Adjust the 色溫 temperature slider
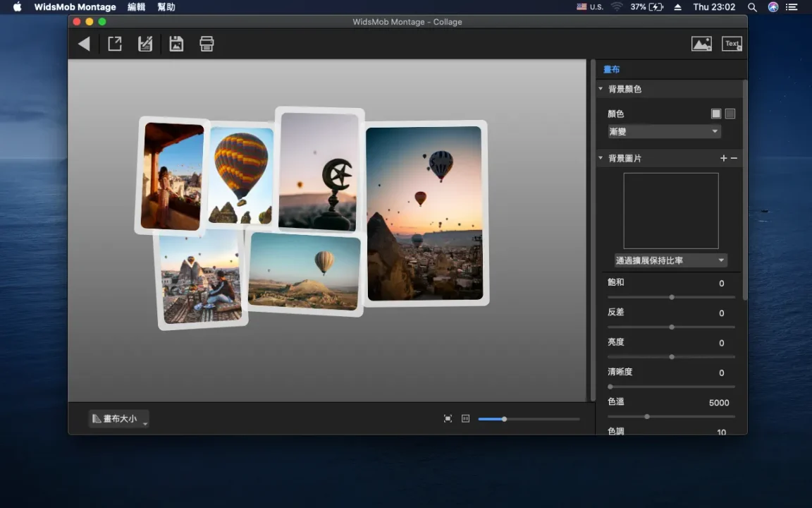812x508 pixels. point(671,417)
